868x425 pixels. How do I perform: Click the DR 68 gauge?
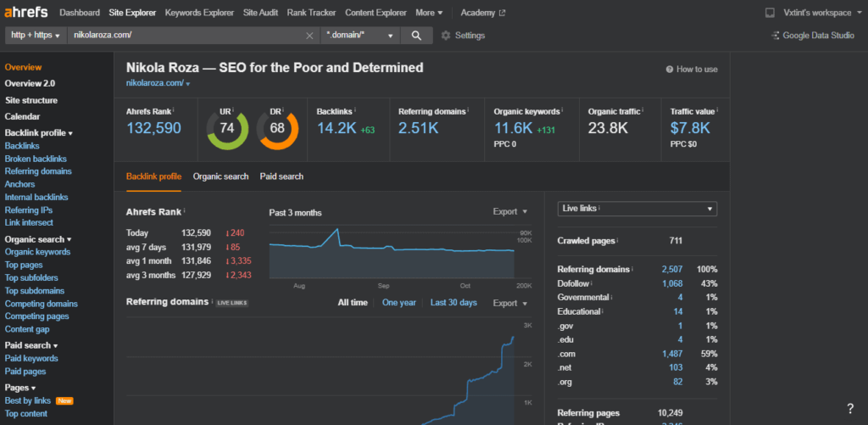pos(277,129)
